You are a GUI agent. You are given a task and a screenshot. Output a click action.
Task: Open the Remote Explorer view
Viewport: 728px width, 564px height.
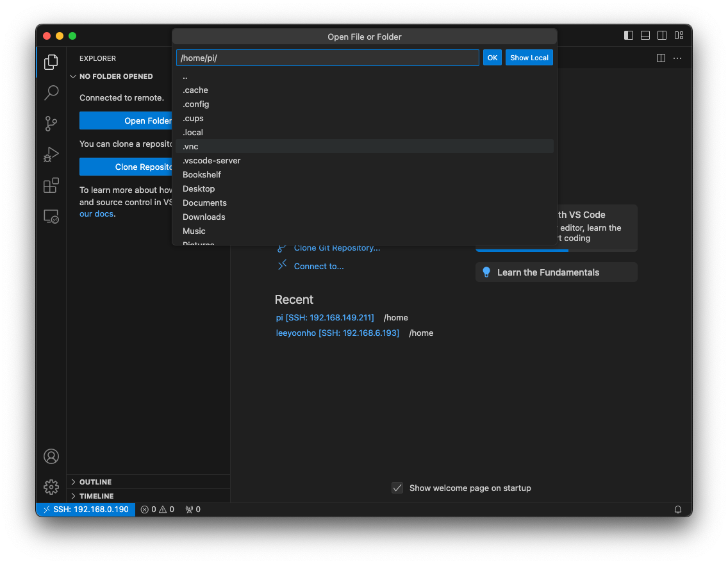pos(51,217)
